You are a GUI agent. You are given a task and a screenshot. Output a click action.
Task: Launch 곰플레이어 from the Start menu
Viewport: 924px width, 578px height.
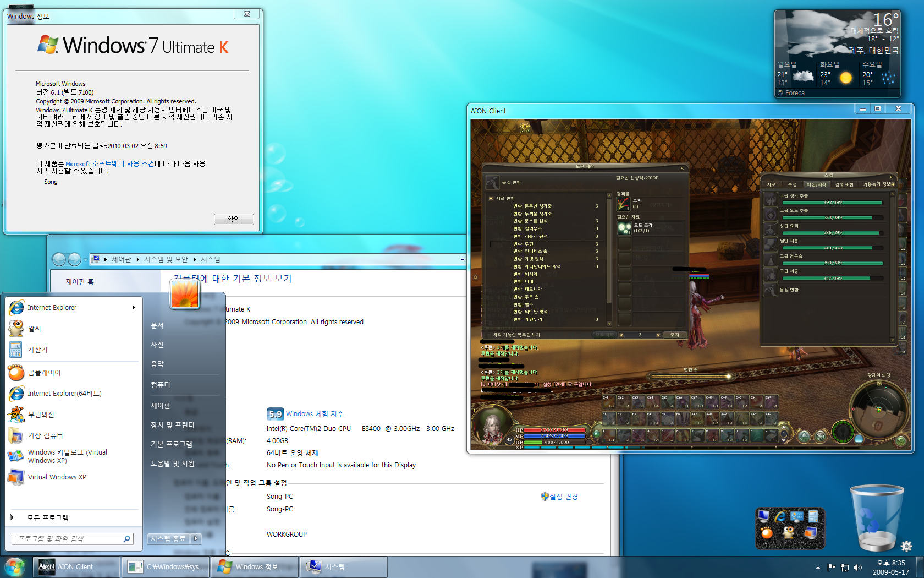click(x=44, y=373)
